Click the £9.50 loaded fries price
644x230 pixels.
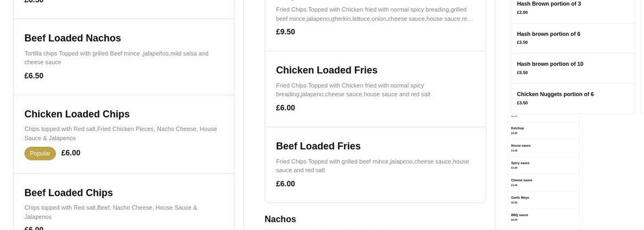(x=285, y=32)
